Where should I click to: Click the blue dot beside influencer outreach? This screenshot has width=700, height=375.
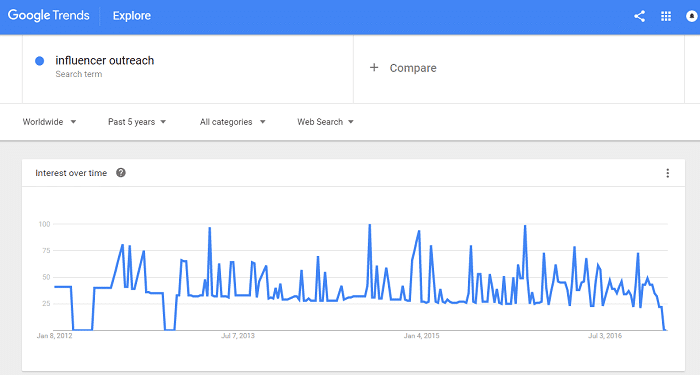coord(39,61)
